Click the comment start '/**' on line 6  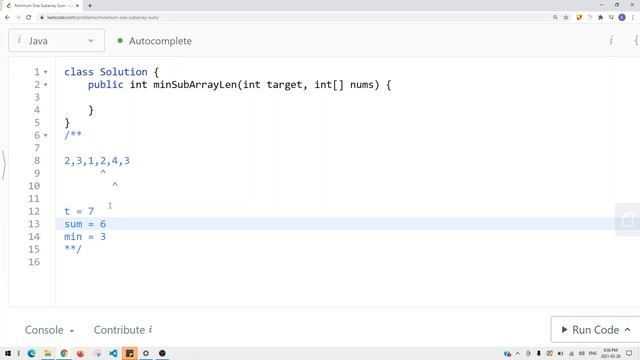73,136
